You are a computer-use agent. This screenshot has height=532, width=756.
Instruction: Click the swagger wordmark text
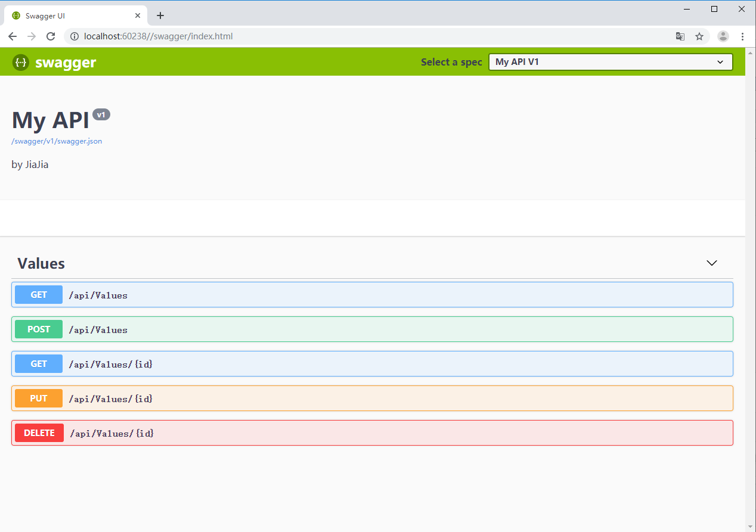66,63
